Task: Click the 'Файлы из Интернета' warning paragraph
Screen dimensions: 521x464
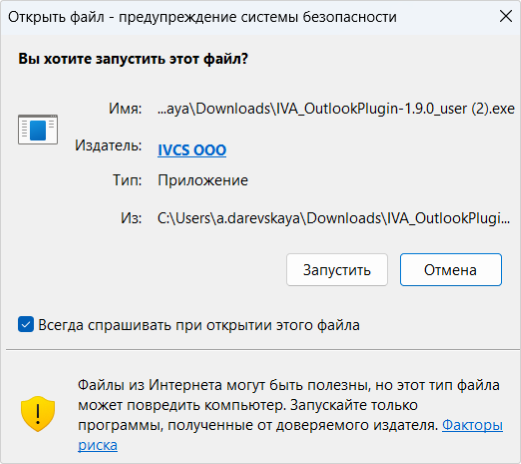Action: [290, 415]
